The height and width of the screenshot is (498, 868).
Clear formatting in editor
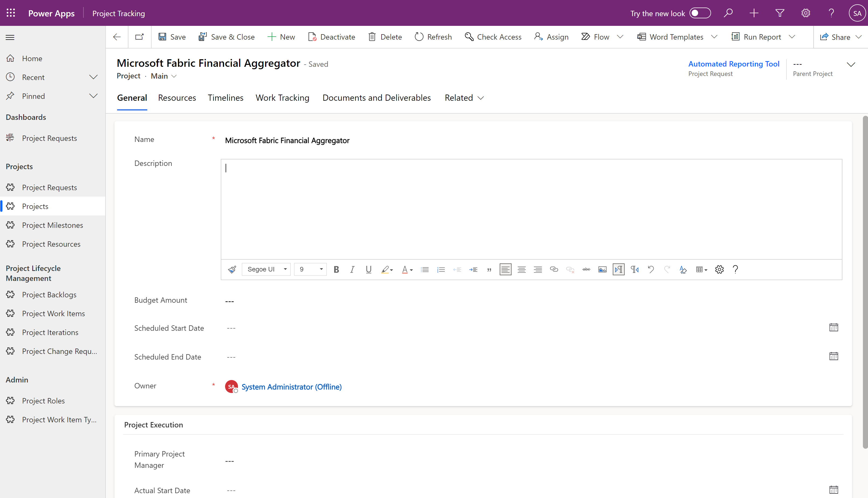(x=683, y=270)
